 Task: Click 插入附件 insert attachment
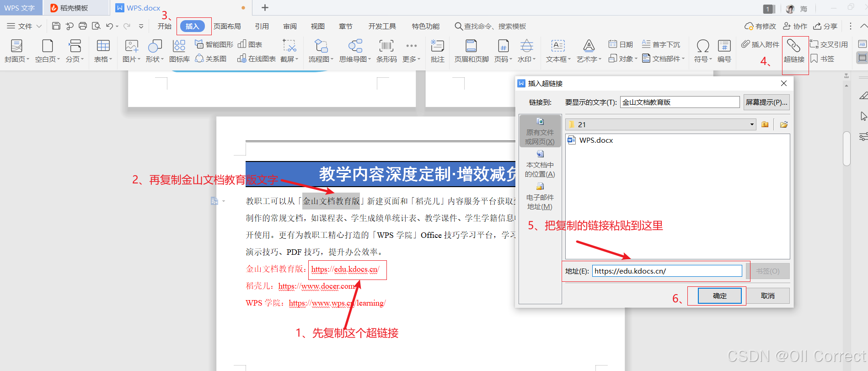pos(760,44)
